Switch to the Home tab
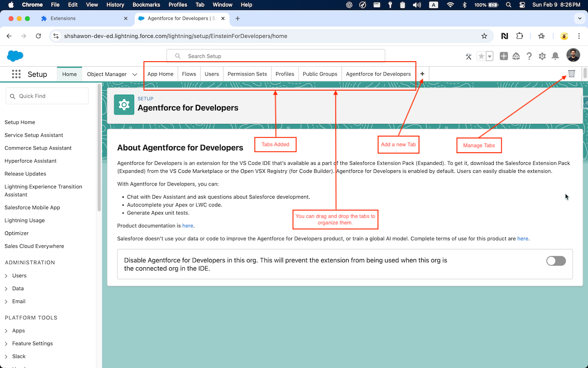The height and width of the screenshot is (368, 588). pyautogui.click(x=69, y=74)
